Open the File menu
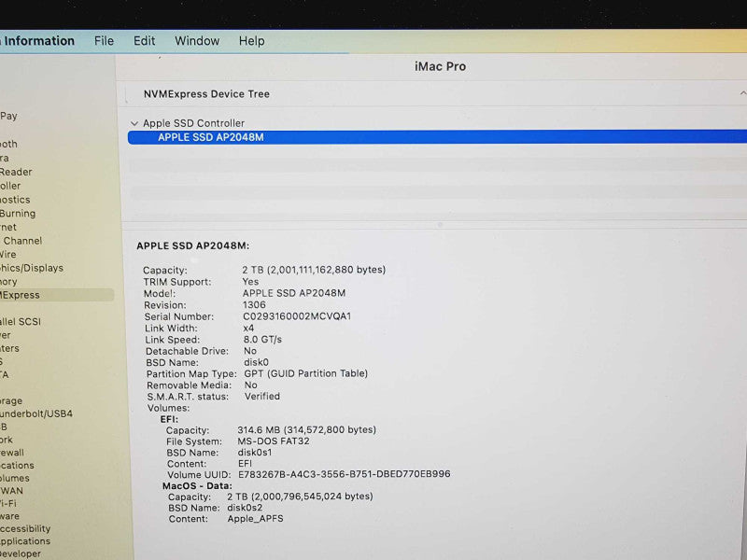The width and height of the screenshot is (747, 560). click(x=104, y=41)
